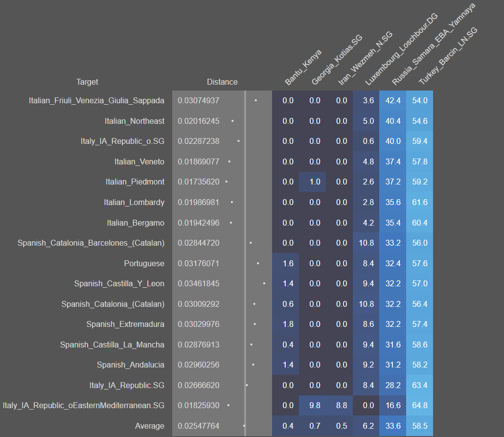Click distance value 0.02666620
The height and width of the screenshot is (437, 504).
[x=198, y=385]
